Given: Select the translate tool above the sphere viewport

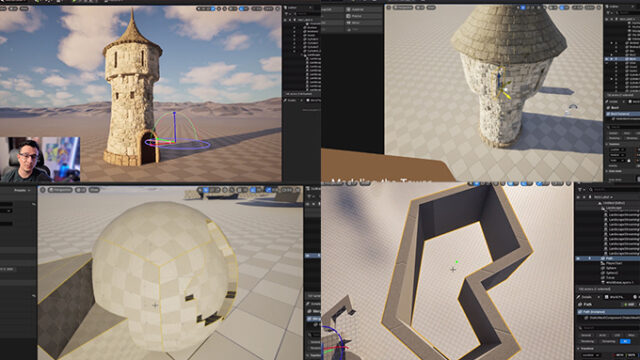Looking at the screenshot, I should pos(207,190).
